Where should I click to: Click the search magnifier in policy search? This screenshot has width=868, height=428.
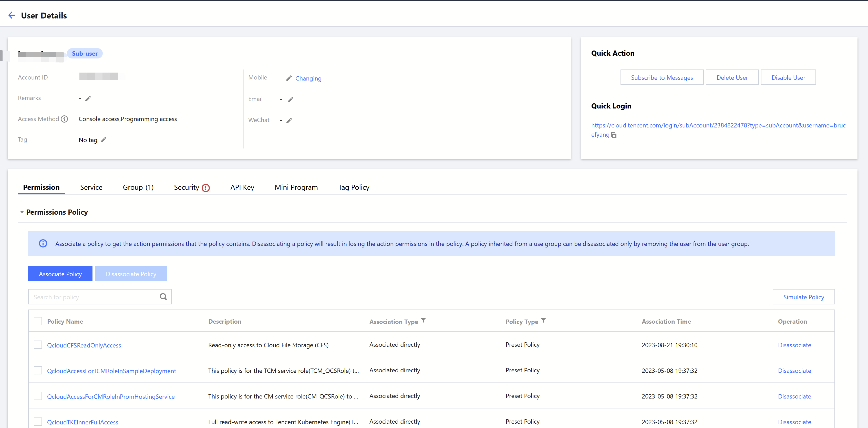163,297
